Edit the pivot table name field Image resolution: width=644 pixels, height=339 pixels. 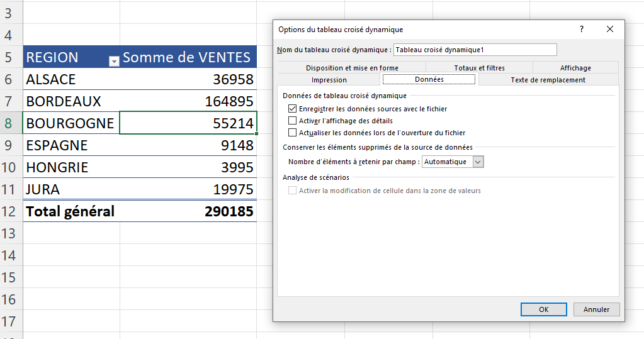point(475,50)
